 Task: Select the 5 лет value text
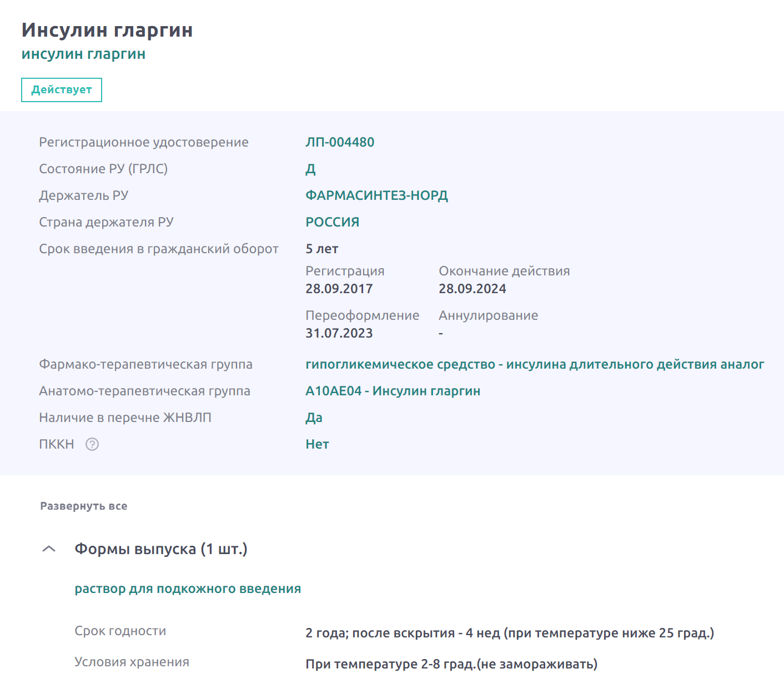click(321, 249)
